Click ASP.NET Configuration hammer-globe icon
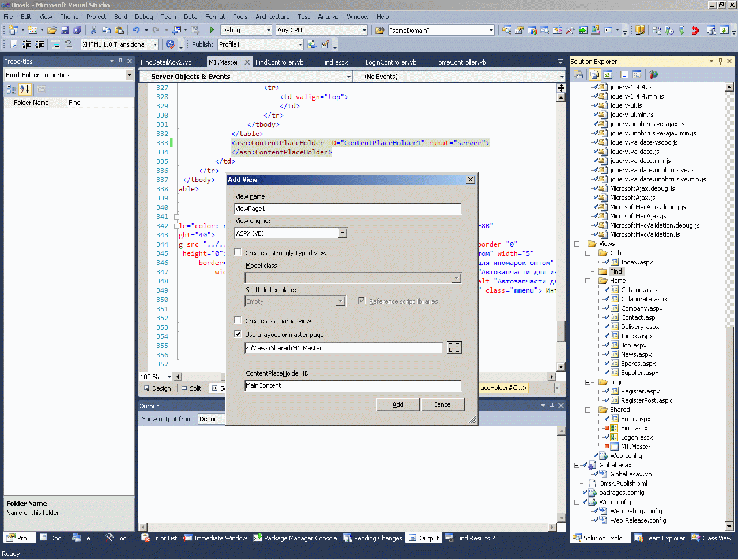 pyautogui.click(x=653, y=74)
